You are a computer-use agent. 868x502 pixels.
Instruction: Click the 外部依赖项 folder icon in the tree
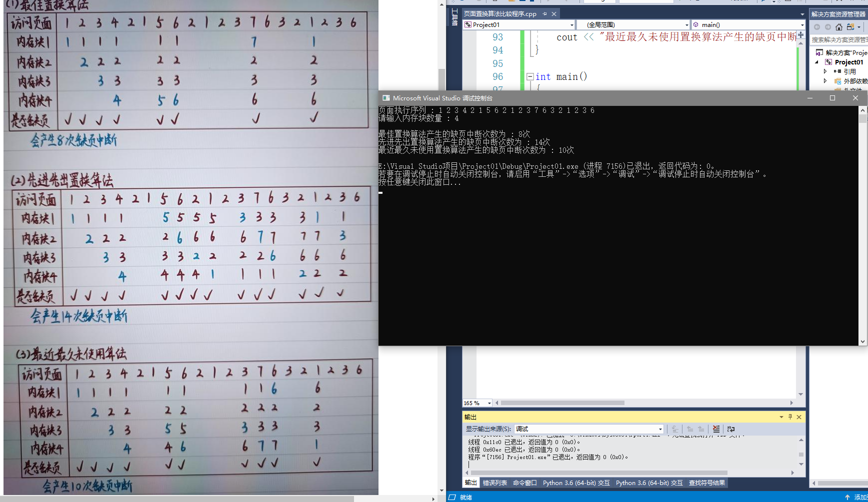click(838, 81)
